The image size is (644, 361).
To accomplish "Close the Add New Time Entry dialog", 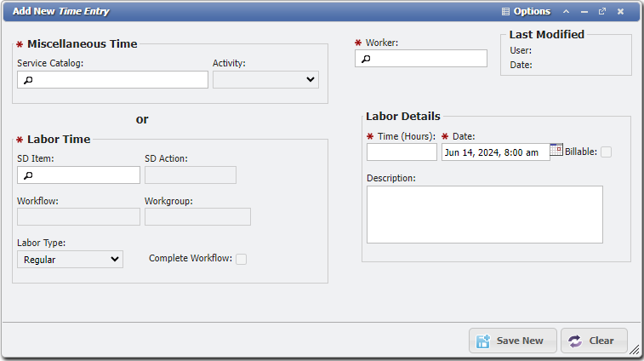I will [x=621, y=11].
